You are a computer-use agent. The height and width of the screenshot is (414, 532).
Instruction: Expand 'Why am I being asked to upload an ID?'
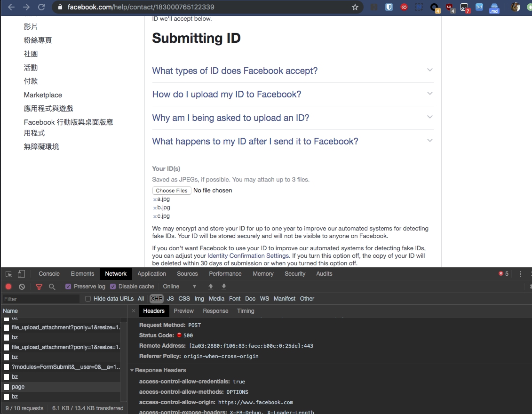[293, 118]
